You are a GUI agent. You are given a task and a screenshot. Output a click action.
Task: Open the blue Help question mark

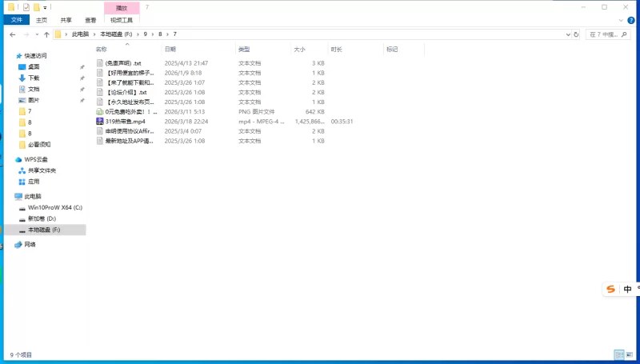633,20
